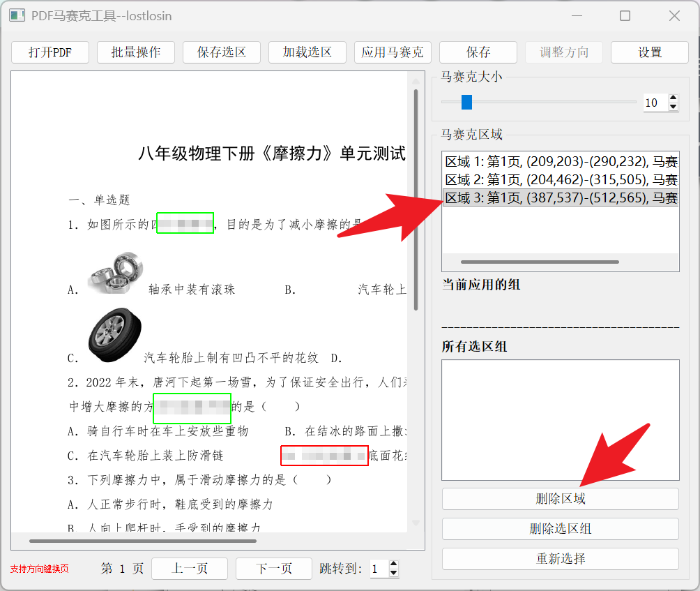
Task: Select 区域 3 in the mosaic region list
Action: pos(558,198)
